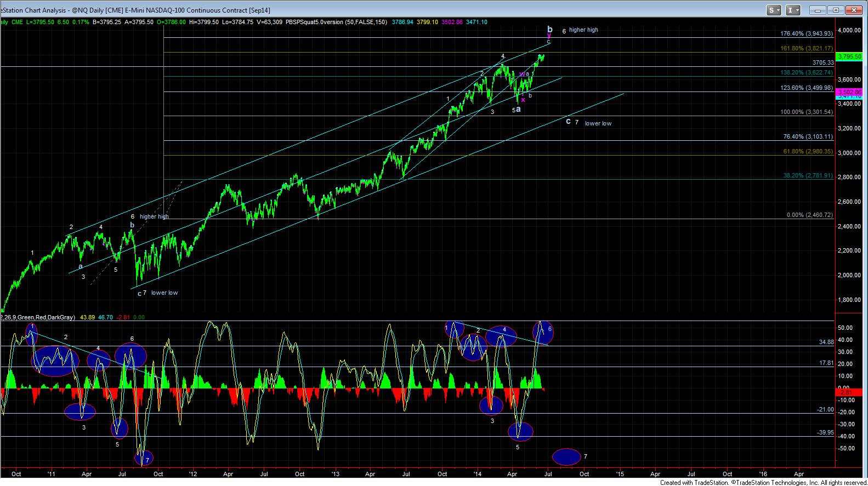Click the magenta 3,502.86 price tag
The height and width of the screenshot is (486, 868).
(848, 92)
